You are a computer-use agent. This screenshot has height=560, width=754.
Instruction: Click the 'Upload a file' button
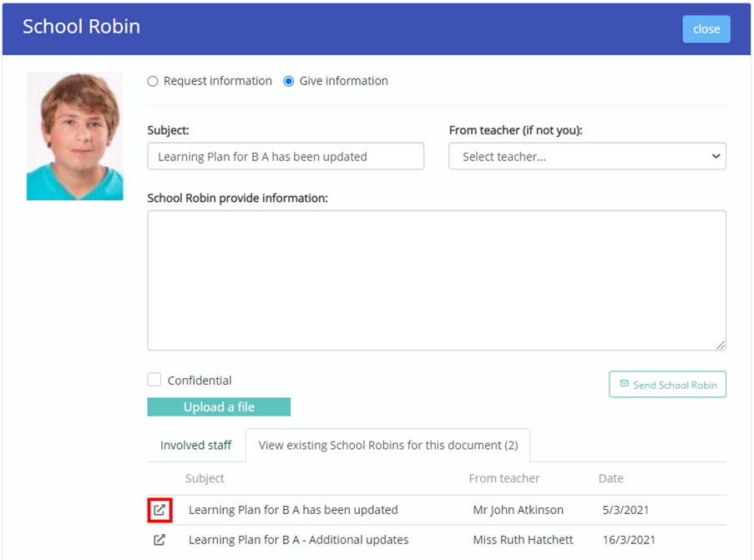[219, 406]
